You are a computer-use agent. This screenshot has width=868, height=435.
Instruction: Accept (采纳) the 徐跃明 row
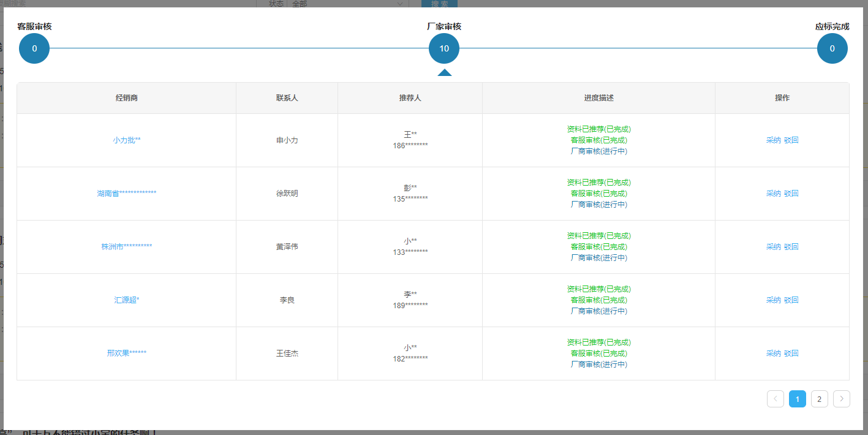pos(773,194)
